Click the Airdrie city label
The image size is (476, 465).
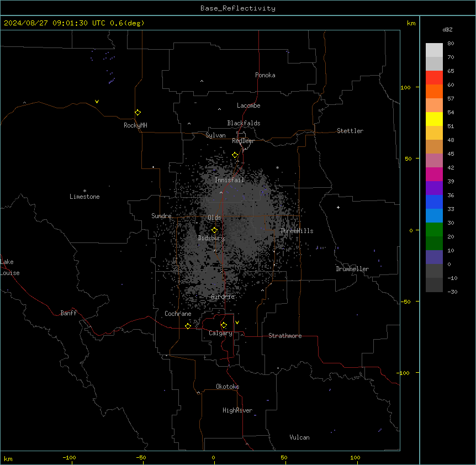tap(223, 297)
